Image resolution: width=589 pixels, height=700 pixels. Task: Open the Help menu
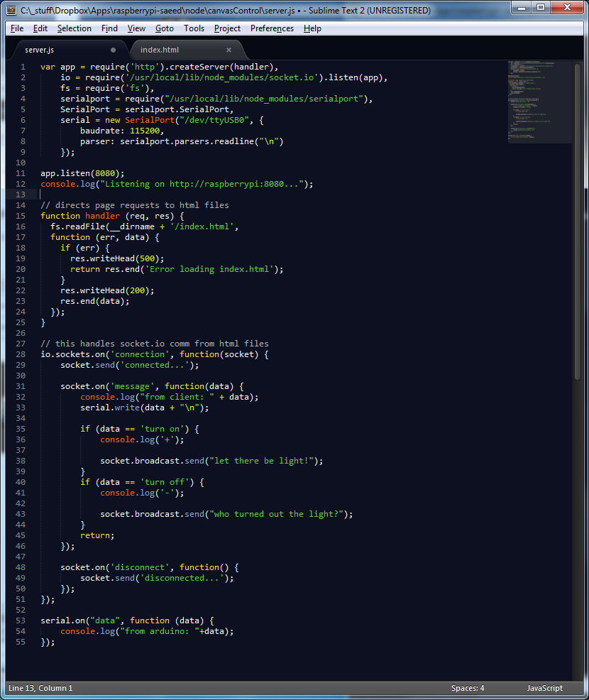coord(312,28)
